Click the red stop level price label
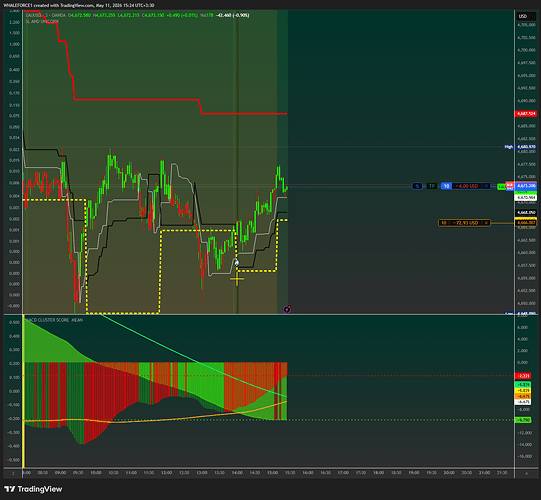 pyautogui.click(x=525, y=114)
